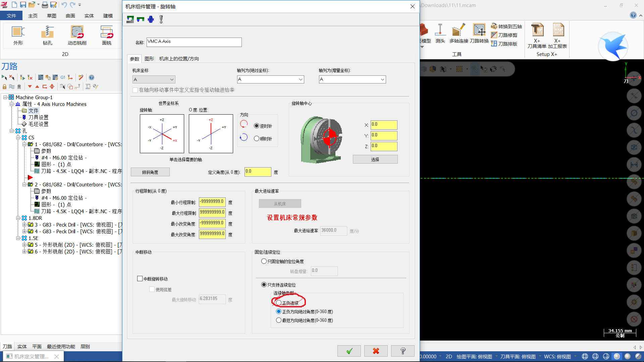
Task: Open the 机床坐标 A dropdown
Action: (x=154, y=79)
